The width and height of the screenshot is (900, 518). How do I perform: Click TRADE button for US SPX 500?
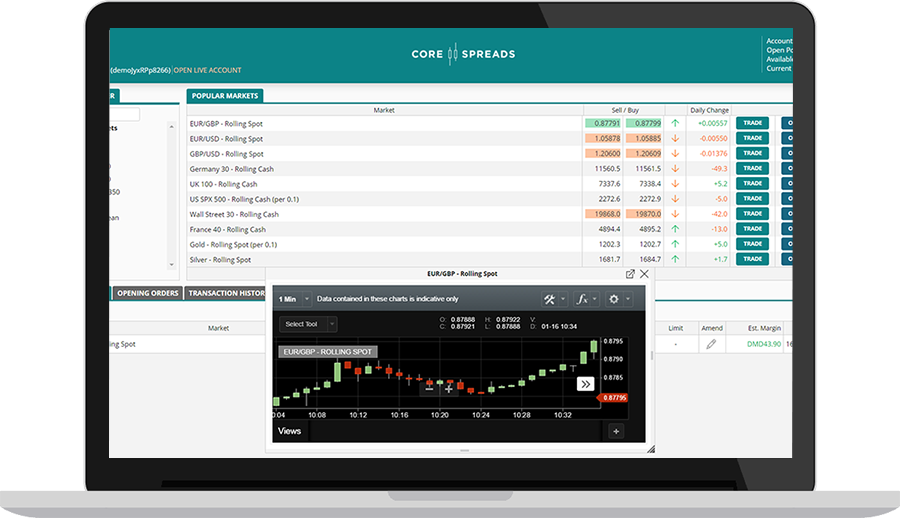click(x=752, y=198)
